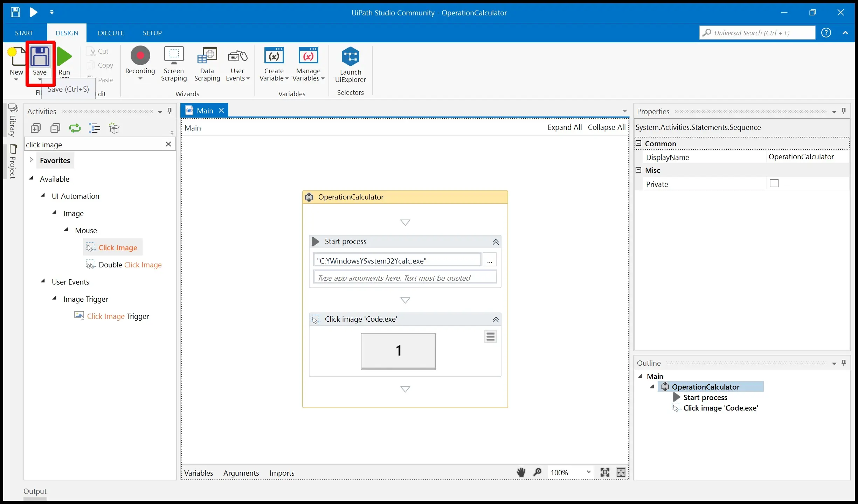Open the Imports bottom tab

pyautogui.click(x=282, y=473)
